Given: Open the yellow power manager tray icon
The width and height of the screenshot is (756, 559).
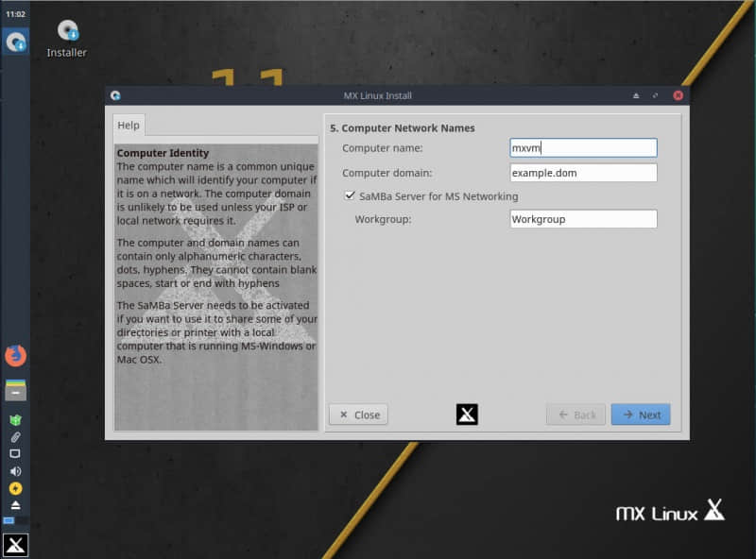Looking at the screenshot, I should click(x=15, y=488).
